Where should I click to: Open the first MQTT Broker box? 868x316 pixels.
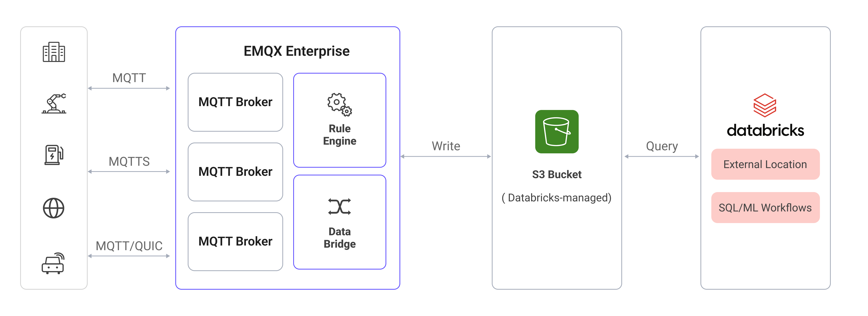235,101
